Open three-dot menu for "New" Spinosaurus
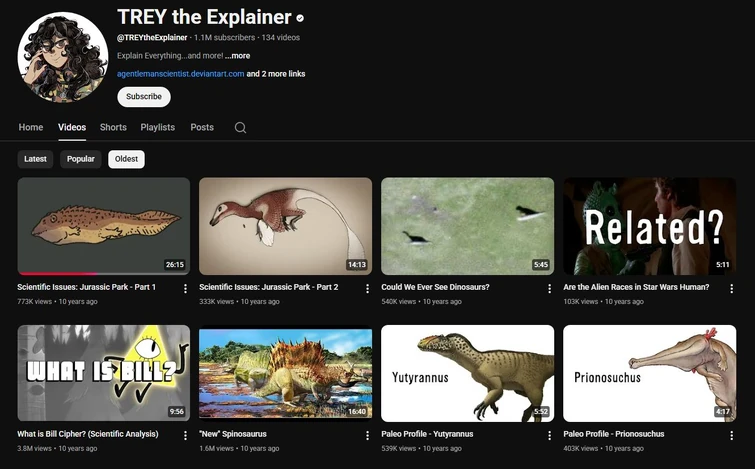 point(367,435)
